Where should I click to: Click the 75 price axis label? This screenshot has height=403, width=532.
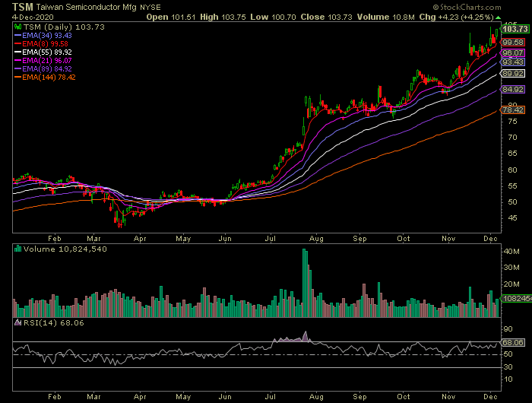512,122
